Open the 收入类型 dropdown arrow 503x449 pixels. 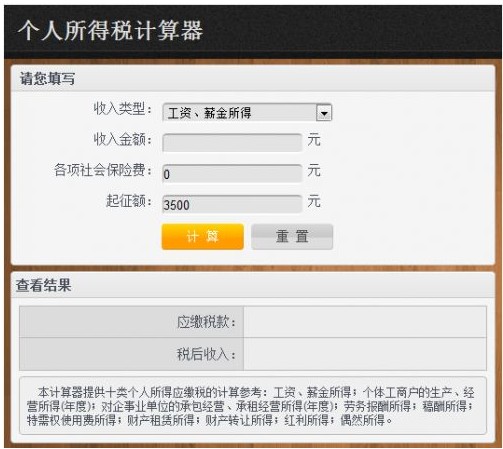click(324, 113)
